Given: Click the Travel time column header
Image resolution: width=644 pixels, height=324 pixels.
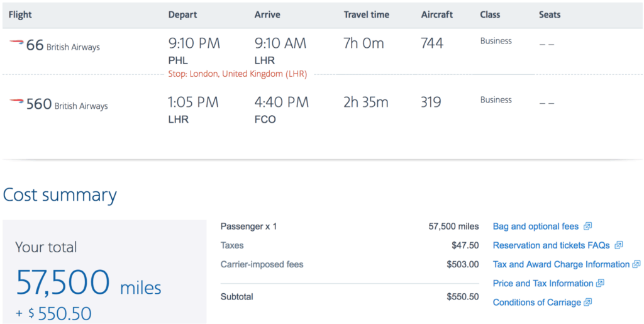Looking at the screenshot, I should 367,14.
